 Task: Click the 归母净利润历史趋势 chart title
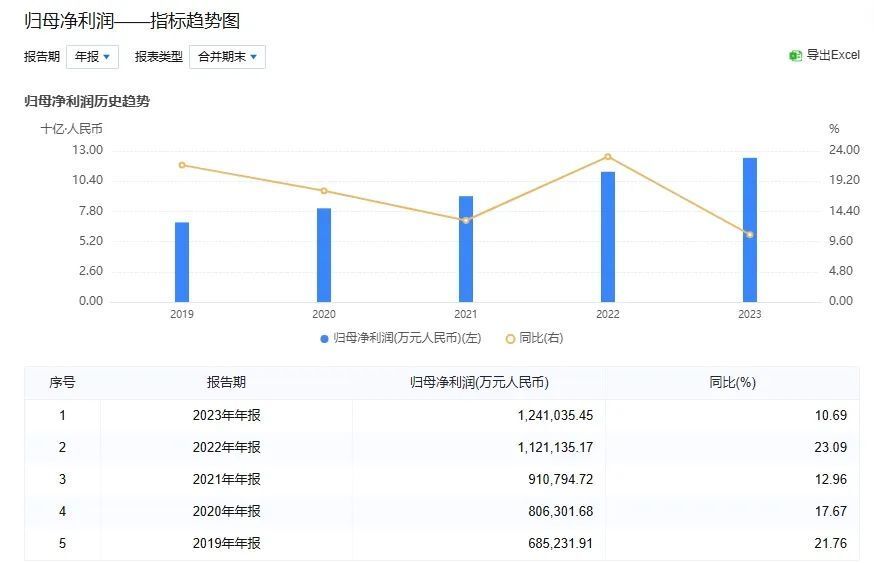click(x=87, y=101)
